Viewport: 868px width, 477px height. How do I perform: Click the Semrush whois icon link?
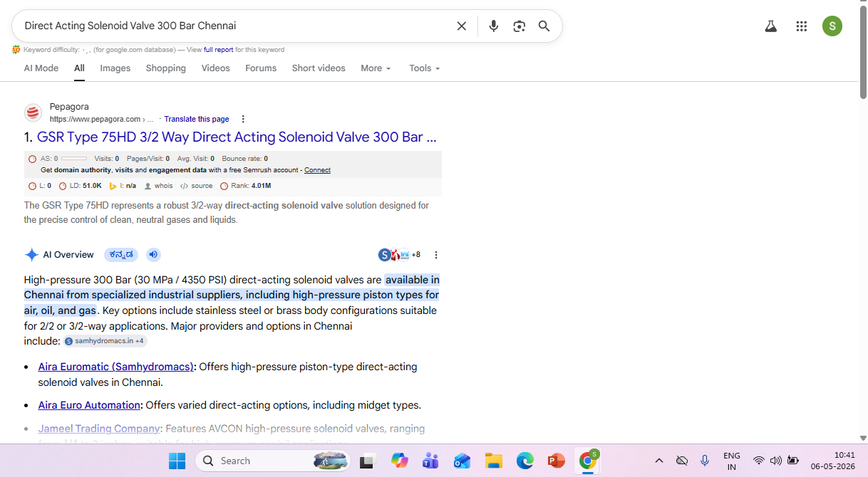coord(158,186)
